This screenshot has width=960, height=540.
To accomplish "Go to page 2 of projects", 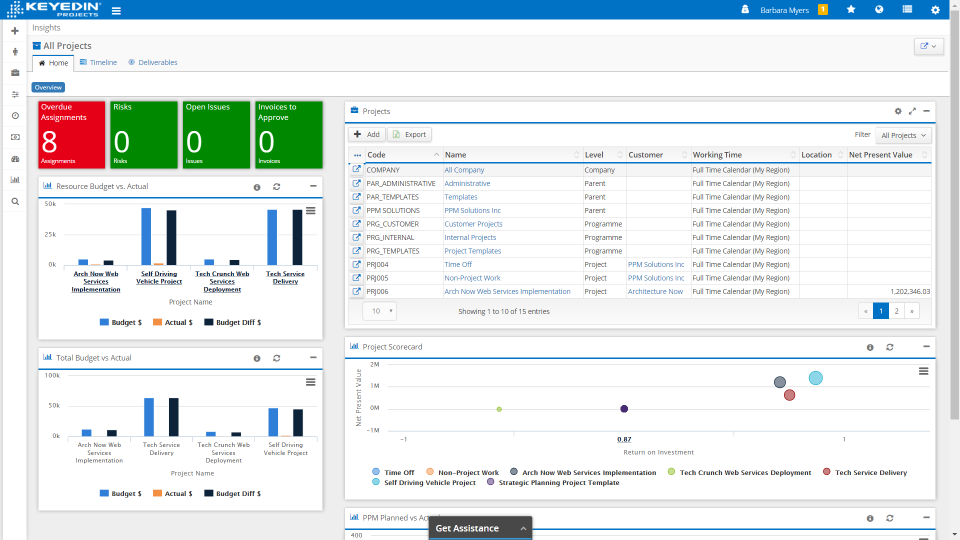I will 896,311.
